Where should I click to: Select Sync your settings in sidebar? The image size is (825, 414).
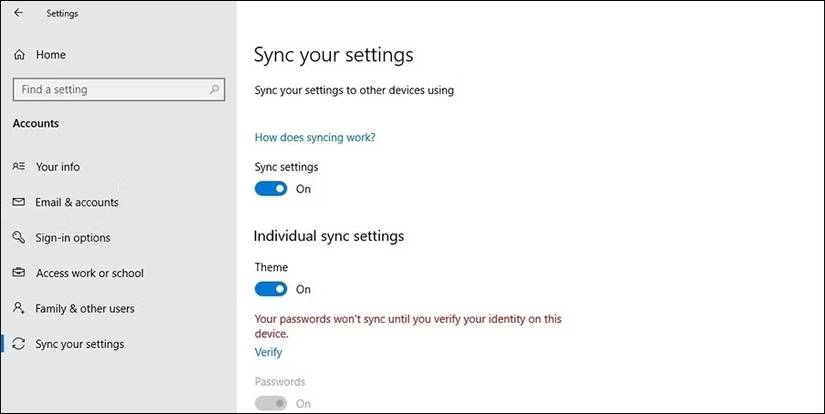click(79, 344)
